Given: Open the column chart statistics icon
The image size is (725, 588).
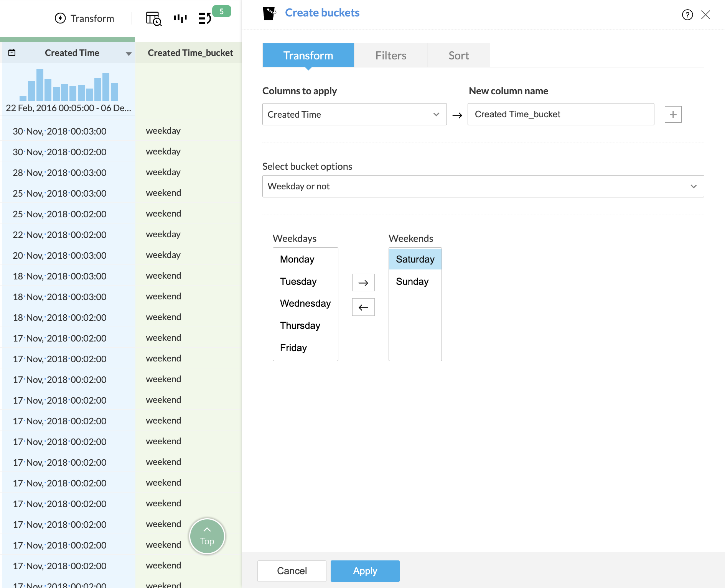Looking at the screenshot, I should (180, 18).
